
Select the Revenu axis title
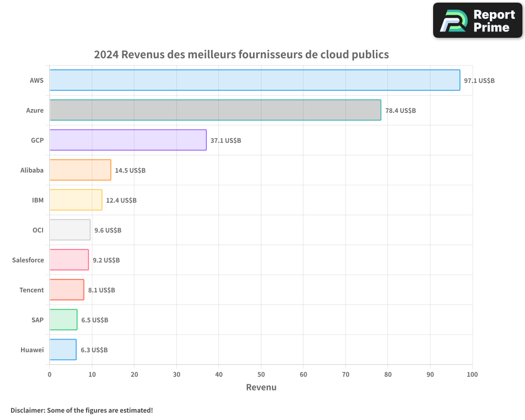point(261,387)
